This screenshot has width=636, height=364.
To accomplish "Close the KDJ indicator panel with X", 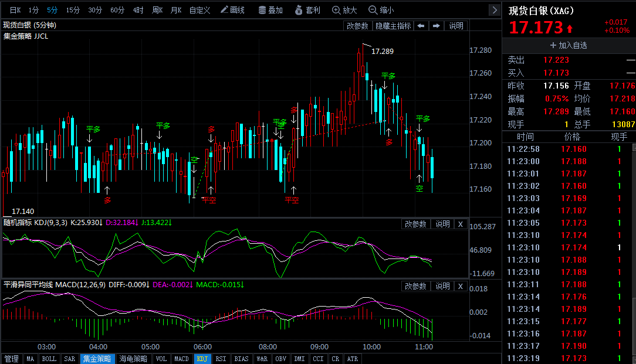I will [x=461, y=224].
